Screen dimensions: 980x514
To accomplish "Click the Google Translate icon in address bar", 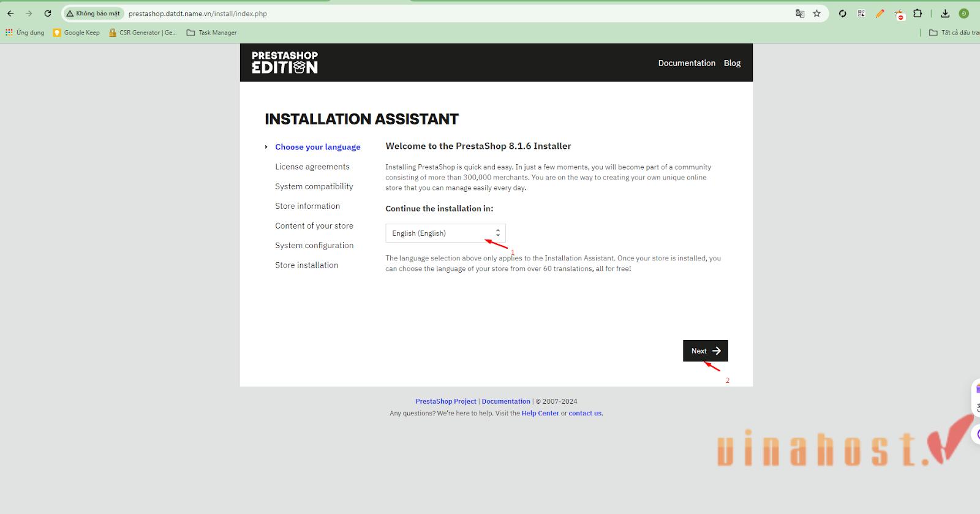I will pos(800,13).
